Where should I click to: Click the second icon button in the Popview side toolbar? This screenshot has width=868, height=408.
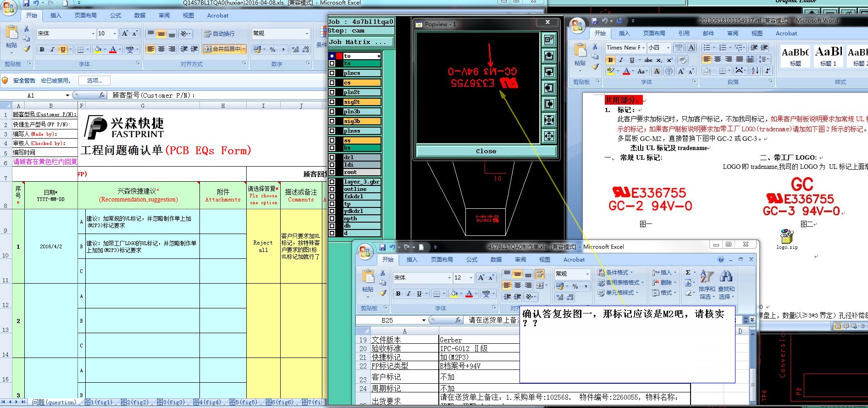tap(549, 56)
